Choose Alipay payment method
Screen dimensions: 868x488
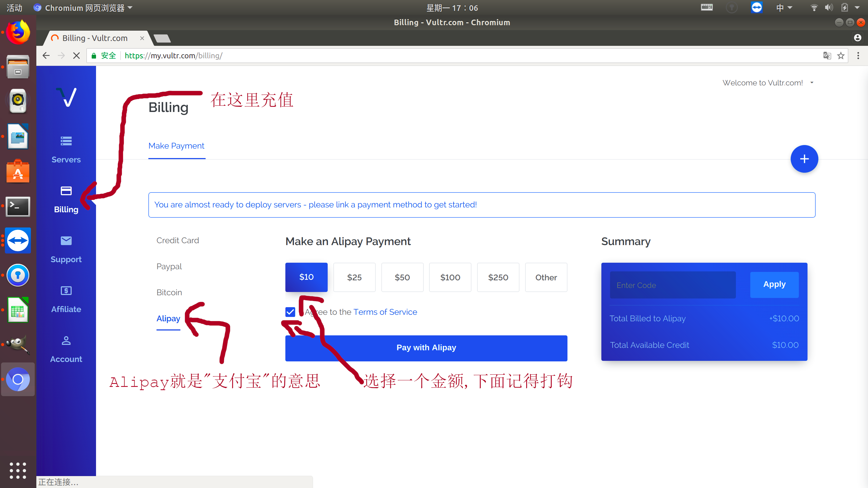(168, 319)
